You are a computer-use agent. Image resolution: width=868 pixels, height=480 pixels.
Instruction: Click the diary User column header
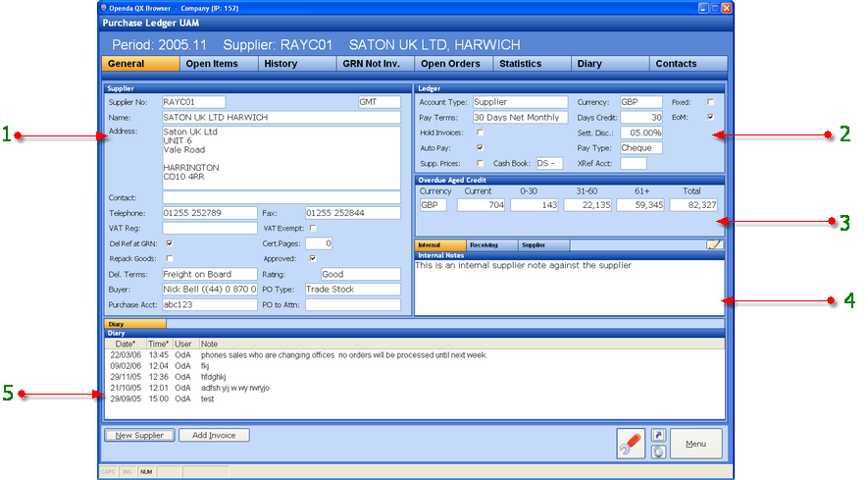coord(183,344)
